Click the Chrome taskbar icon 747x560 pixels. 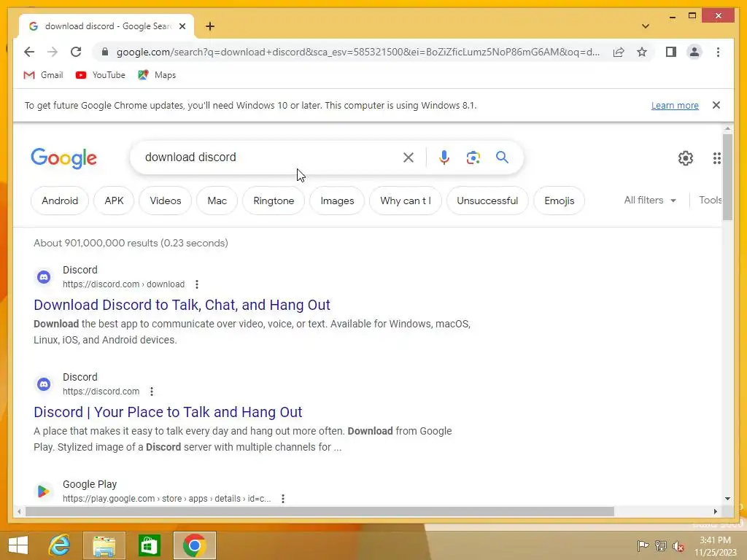click(x=194, y=545)
